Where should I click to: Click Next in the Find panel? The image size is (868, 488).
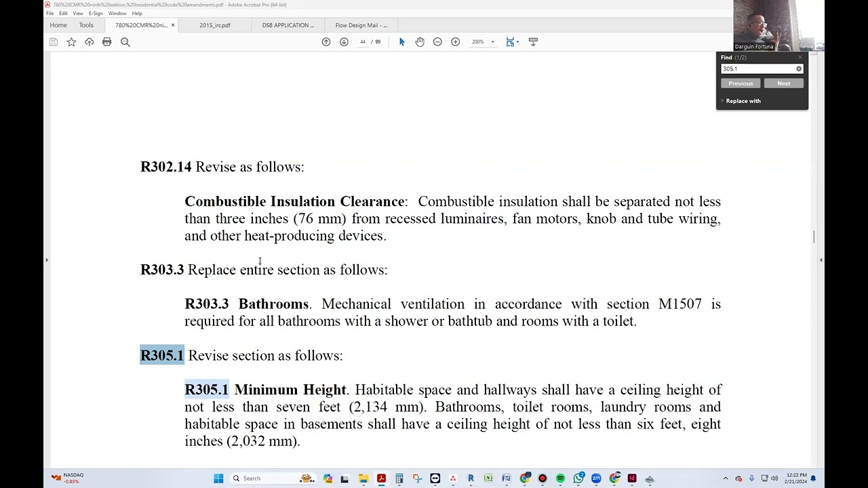783,83
